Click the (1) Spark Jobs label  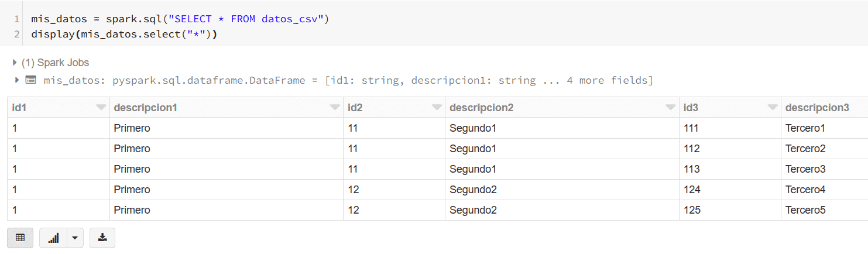tap(55, 63)
